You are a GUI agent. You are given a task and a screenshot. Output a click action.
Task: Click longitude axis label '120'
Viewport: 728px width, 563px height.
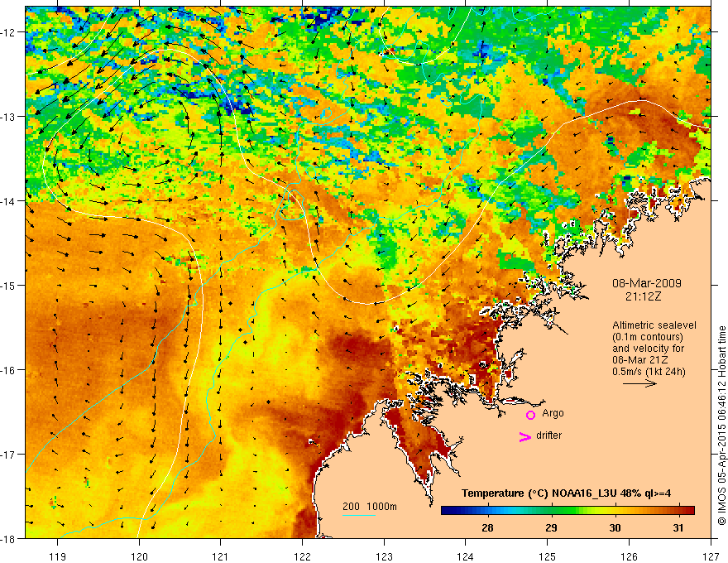pos(139,556)
